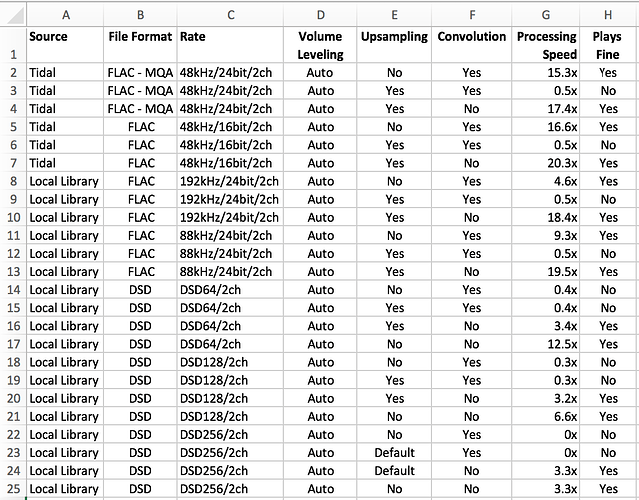Click 'DSD128/2ch' cell in row 18
639x500 pixels.
coord(230,362)
